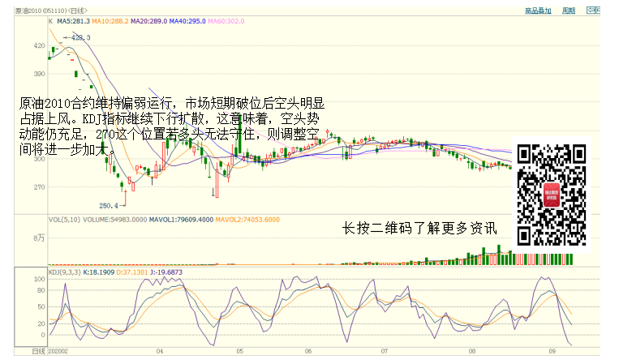Click the KDJ(9,3,3) indicator label
Screen dimensions: 619x364
65,272
